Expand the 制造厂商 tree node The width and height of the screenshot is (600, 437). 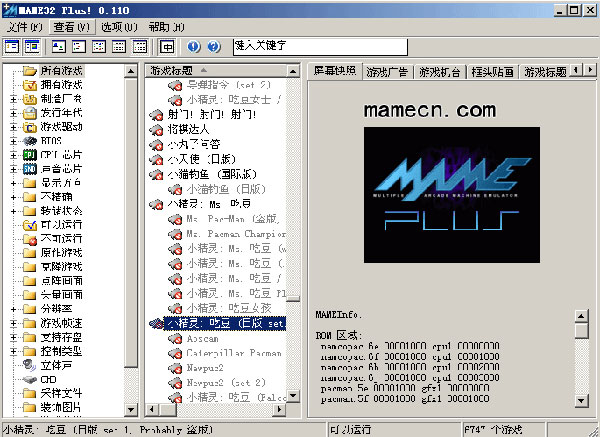pos(13,99)
